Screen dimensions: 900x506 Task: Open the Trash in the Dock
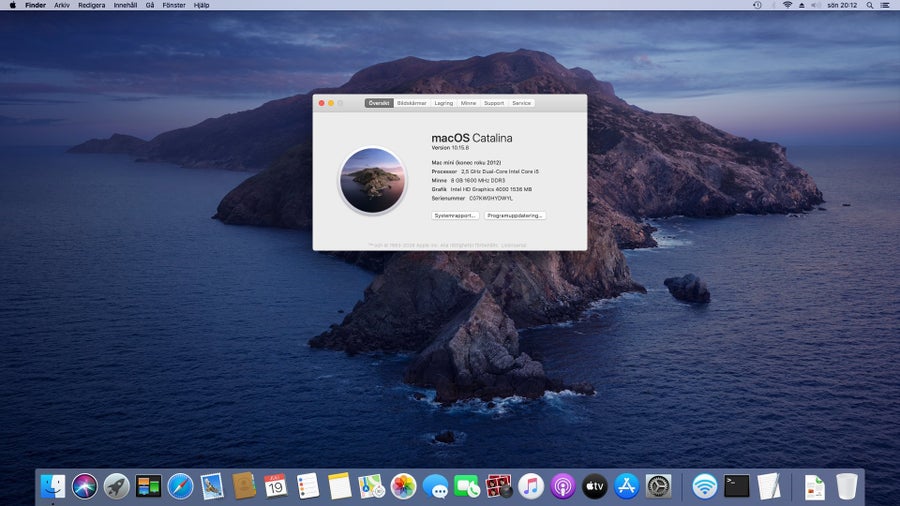coord(847,486)
